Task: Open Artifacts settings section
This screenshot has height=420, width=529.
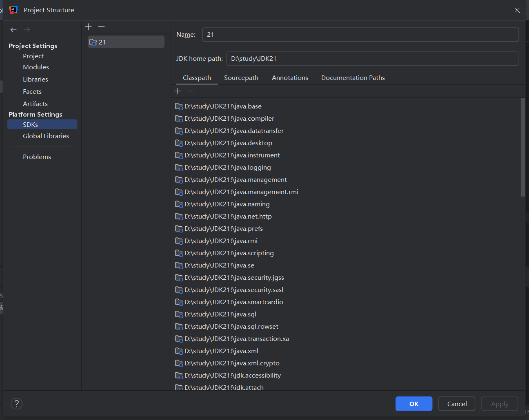Action: pos(35,104)
